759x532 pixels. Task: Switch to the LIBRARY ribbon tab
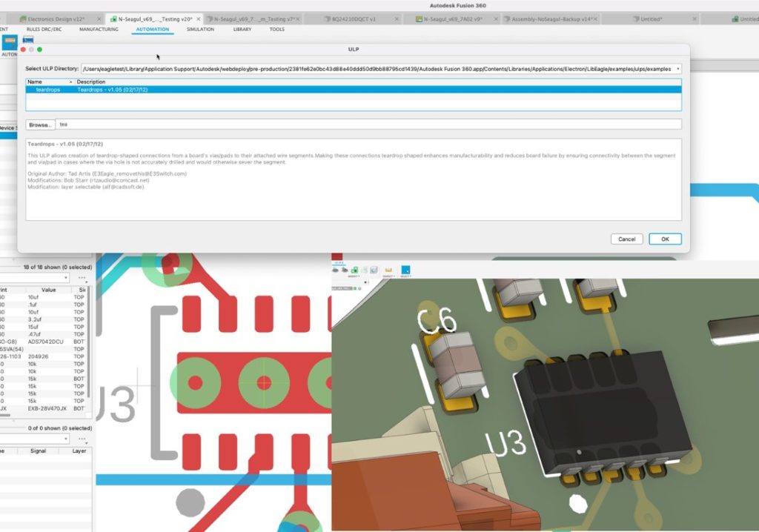(242, 30)
